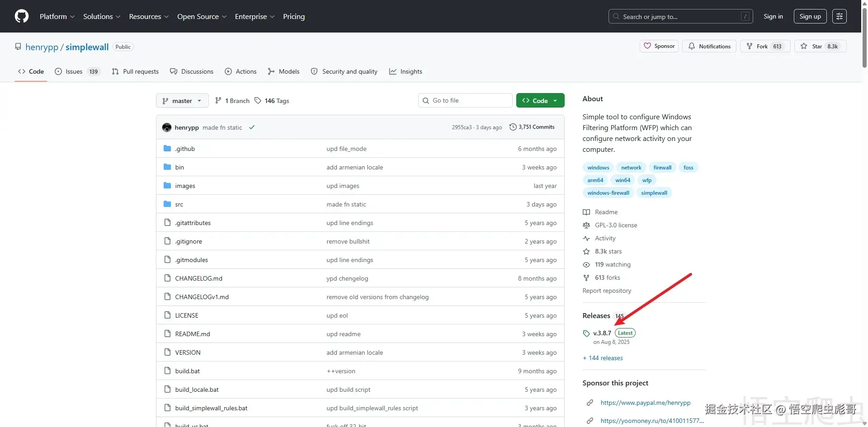Screen dimensions: 868x427
Task: Switch to the Discussions tab
Action: pyautogui.click(x=192, y=71)
